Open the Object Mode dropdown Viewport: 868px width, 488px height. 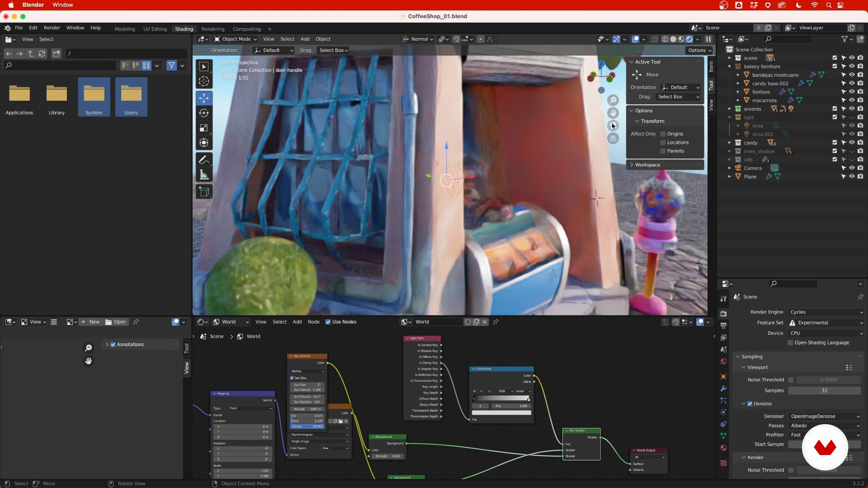[236, 39]
